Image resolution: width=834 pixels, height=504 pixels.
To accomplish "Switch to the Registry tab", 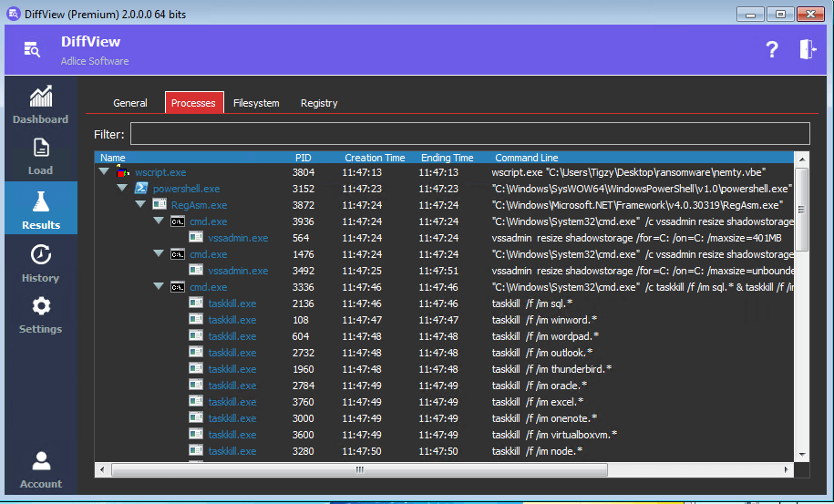I will 319,103.
